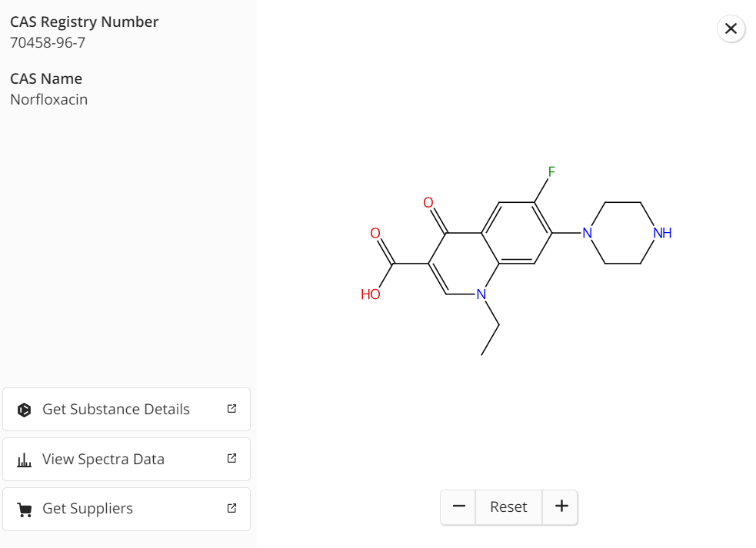Click the CAS hexagon icon beside Substance Details
This screenshot has height=548, width=756.
(24, 410)
